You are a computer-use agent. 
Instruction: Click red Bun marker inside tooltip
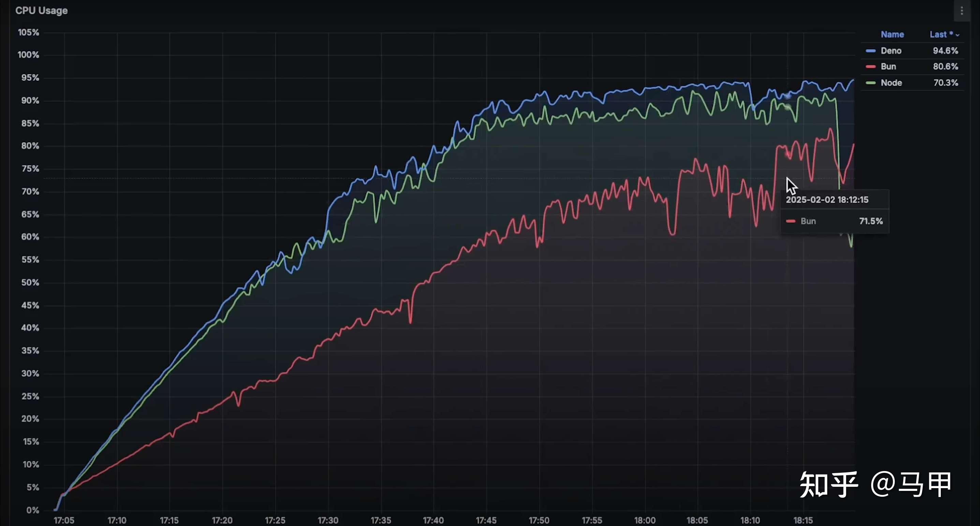[x=790, y=221]
